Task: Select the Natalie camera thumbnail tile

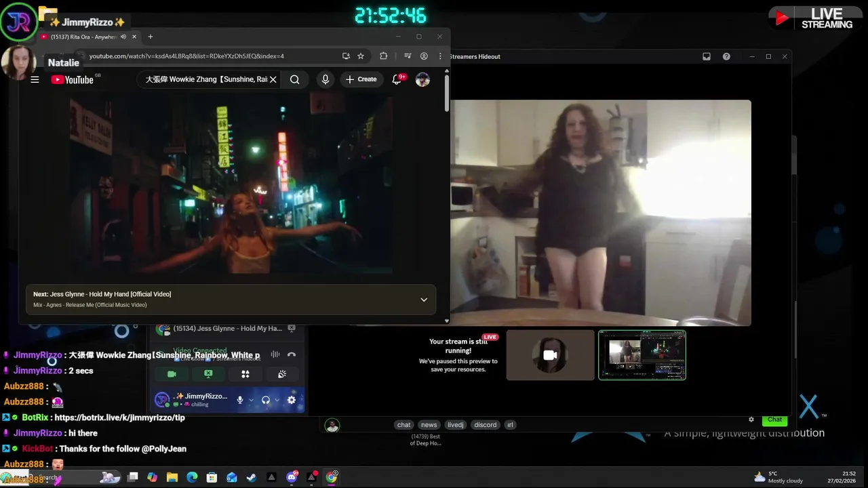Action: (x=550, y=354)
